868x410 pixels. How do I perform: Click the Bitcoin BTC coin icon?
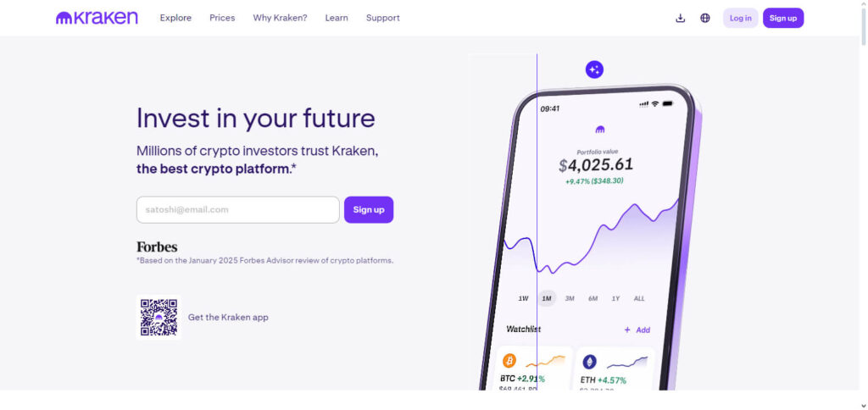[x=509, y=362]
